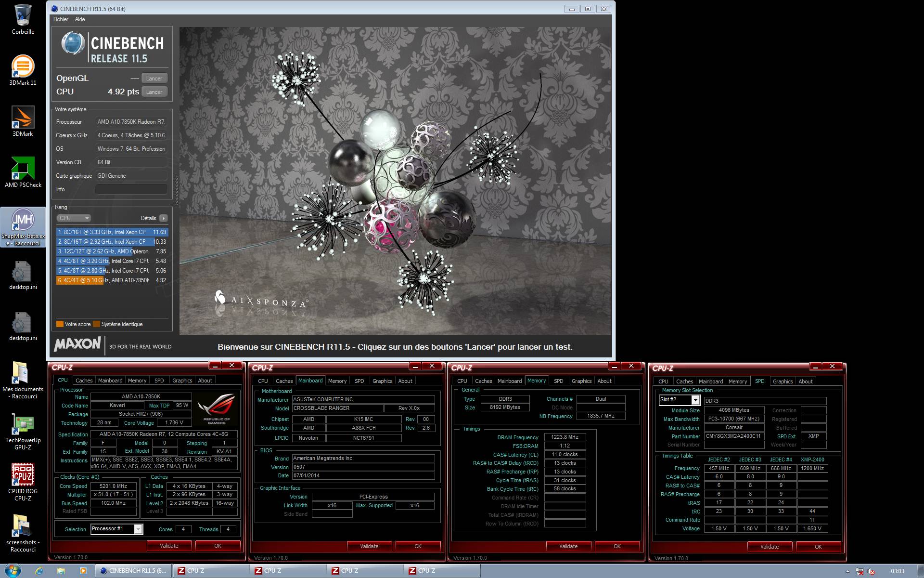Click the network tray icon

[860, 571]
